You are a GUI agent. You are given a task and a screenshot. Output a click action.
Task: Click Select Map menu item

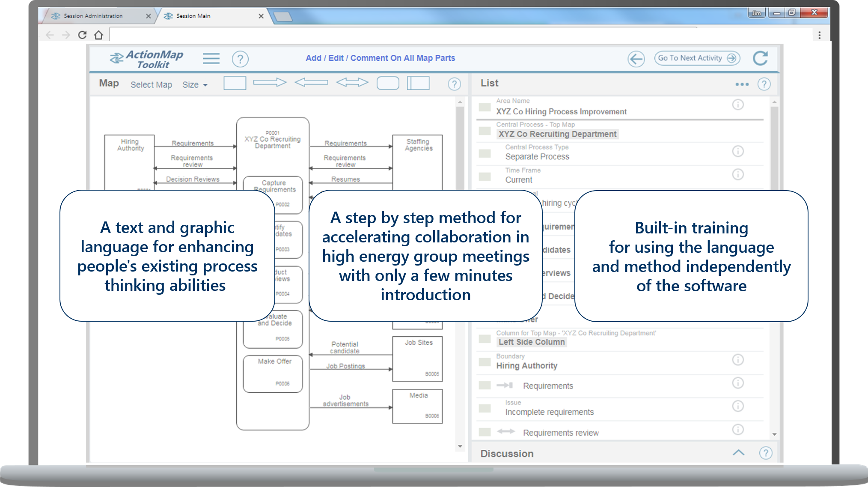[151, 85]
